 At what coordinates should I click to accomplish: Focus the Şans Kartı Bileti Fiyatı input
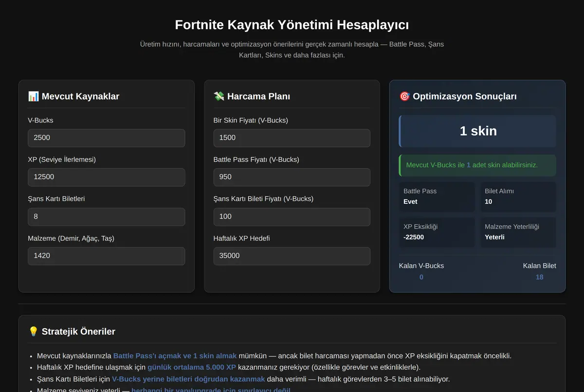[292, 216]
